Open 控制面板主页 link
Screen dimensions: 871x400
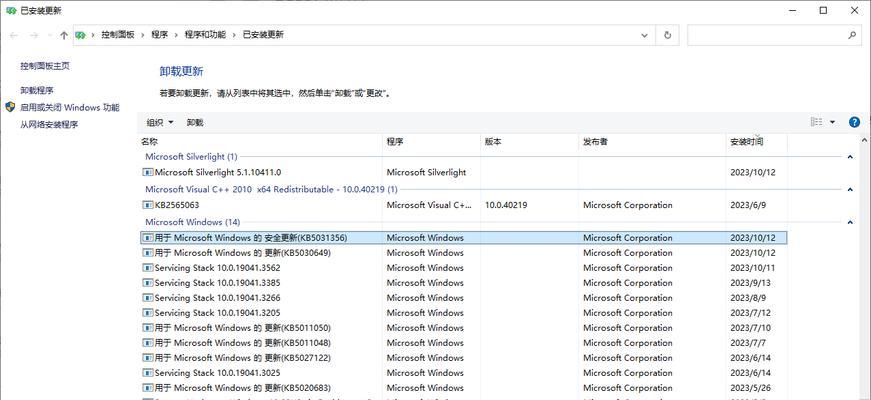[x=45, y=66]
